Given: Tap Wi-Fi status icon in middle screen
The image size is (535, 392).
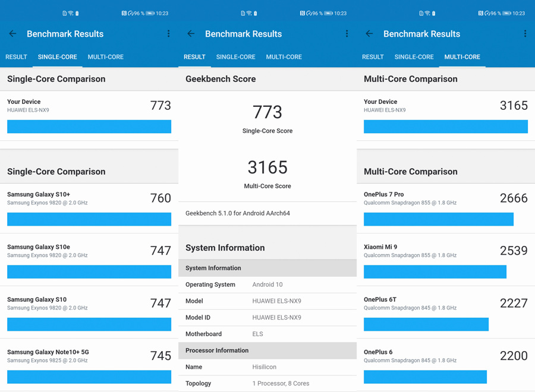Looking at the screenshot, I should point(249,13).
